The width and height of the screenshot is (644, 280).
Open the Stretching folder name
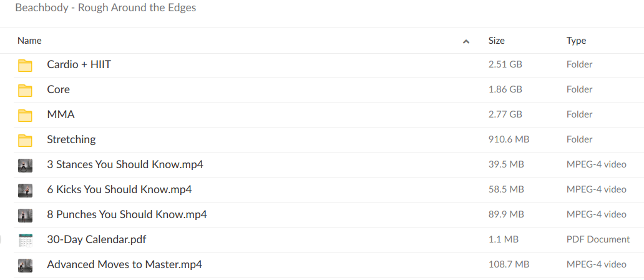point(71,139)
